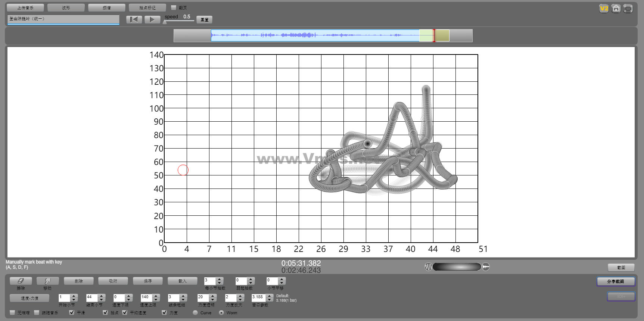Click the 保存 save button
The image size is (644, 321).
(148, 281)
